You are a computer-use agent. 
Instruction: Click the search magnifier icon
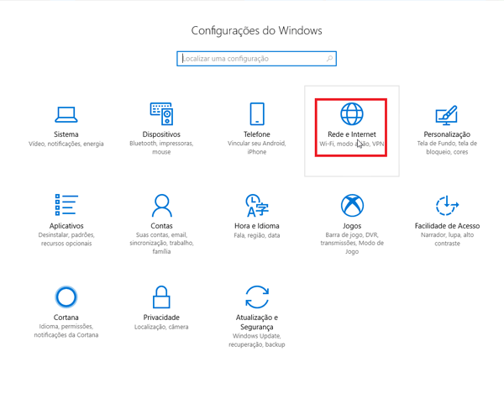click(329, 59)
